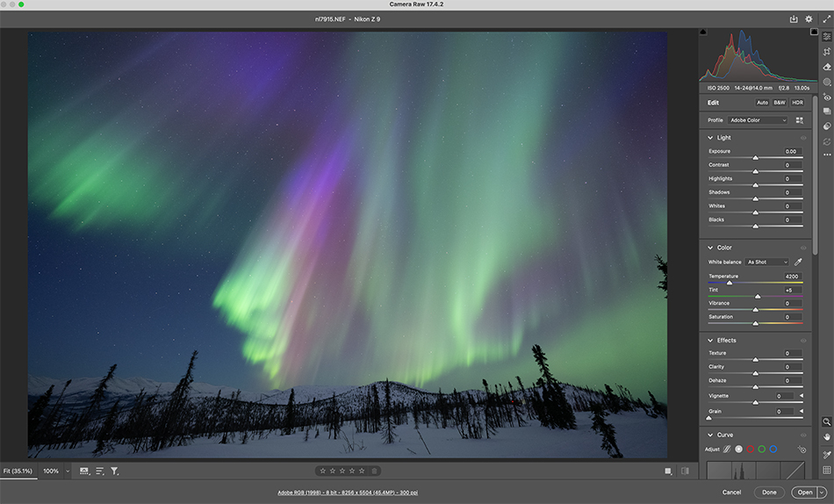Click the White Balance eyedropper tool
This screenshot has height=504, width=834.
click(x=799, y=262)
